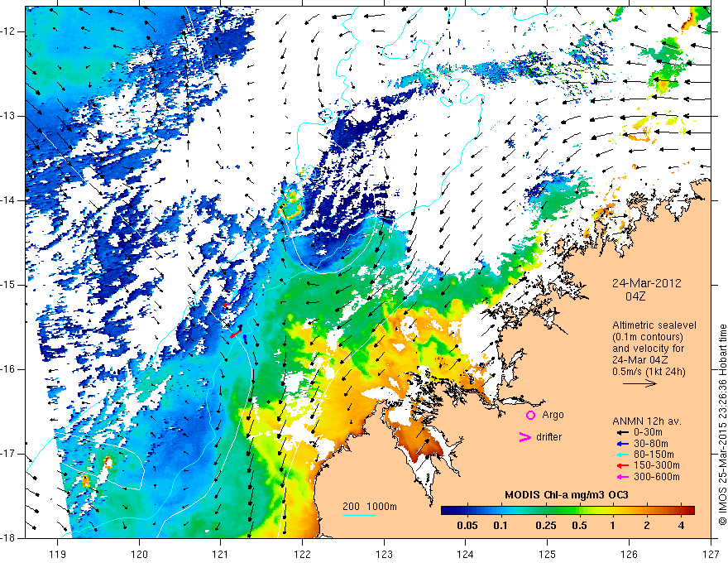
Task: Click the latitude '-12' axis label
Action: [x=9, y=31]
